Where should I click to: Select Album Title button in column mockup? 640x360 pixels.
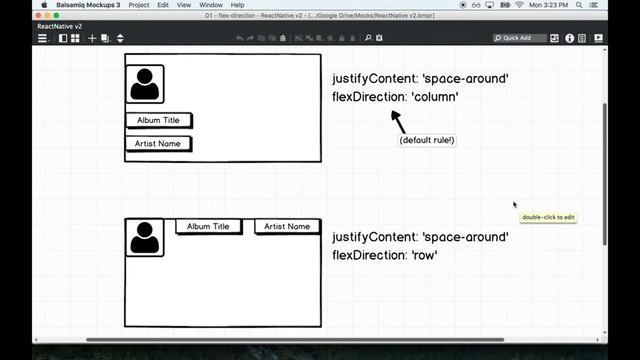(x=158, y=120)
